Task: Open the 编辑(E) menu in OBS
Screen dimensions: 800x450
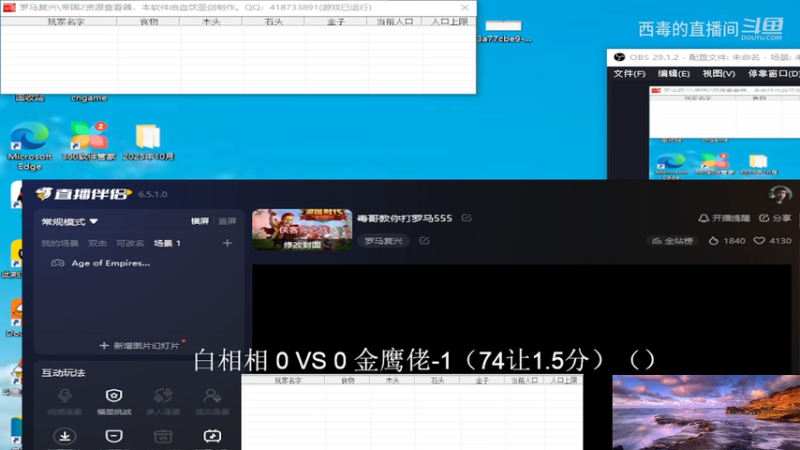Action: [674, 74]
